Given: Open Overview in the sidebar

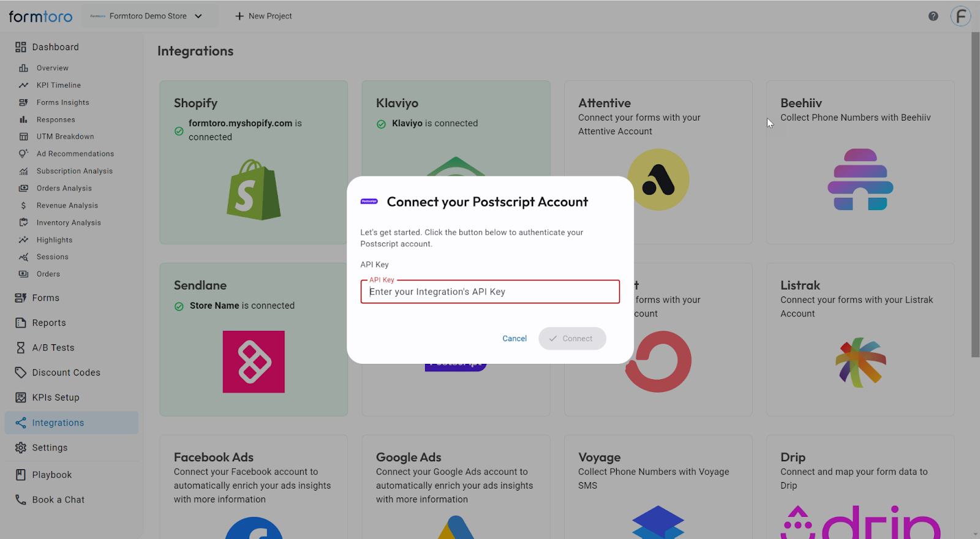Looking at the screenshot, I should point(53,68).
